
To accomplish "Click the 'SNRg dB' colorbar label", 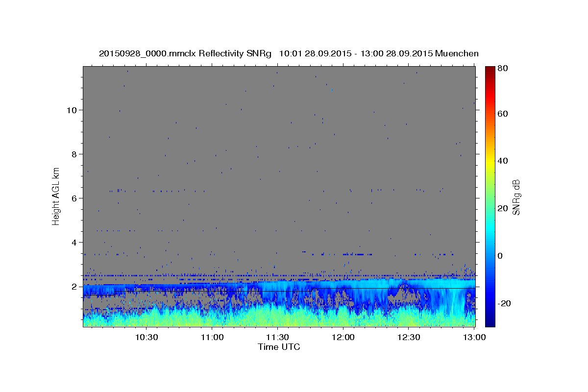I will click(x=516, y=197).
